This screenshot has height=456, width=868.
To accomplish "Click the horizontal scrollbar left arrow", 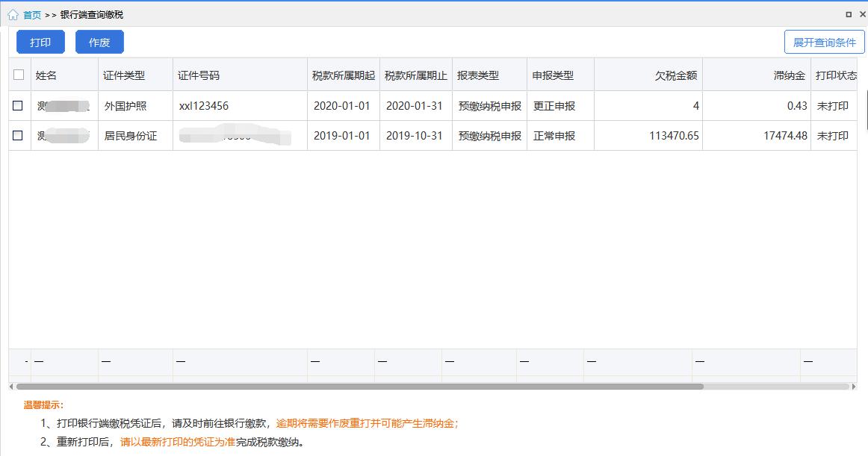I will [x=11, y=387].
